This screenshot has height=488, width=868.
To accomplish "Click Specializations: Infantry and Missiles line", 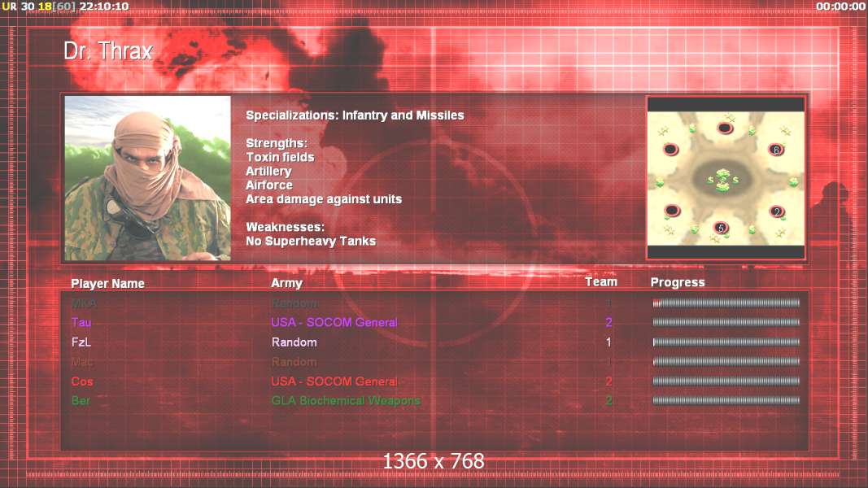I will pos(355,115).
